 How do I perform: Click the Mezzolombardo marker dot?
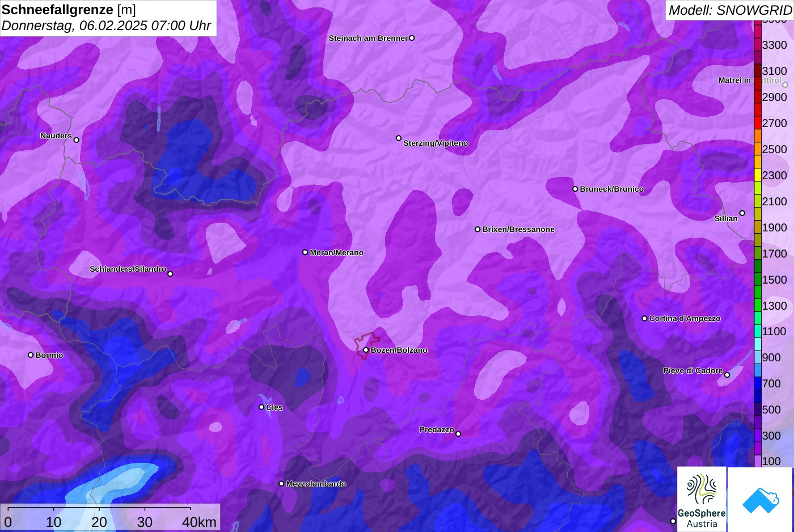pos(281,484)
